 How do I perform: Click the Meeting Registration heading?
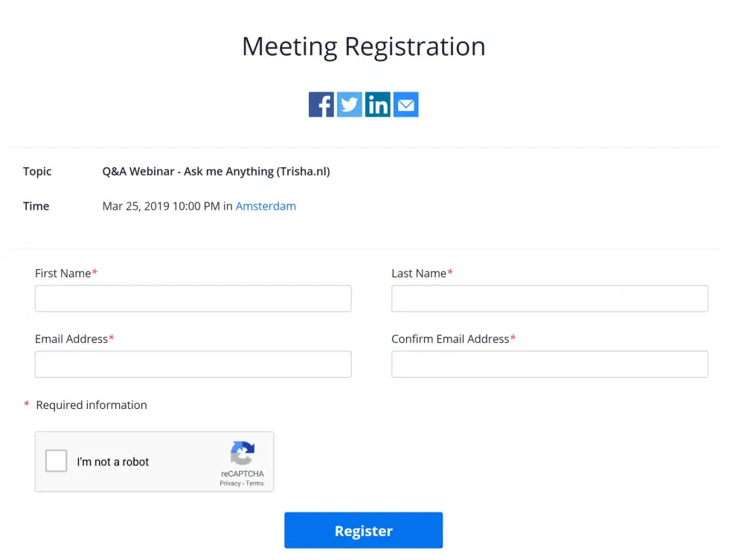pos(363,46)
